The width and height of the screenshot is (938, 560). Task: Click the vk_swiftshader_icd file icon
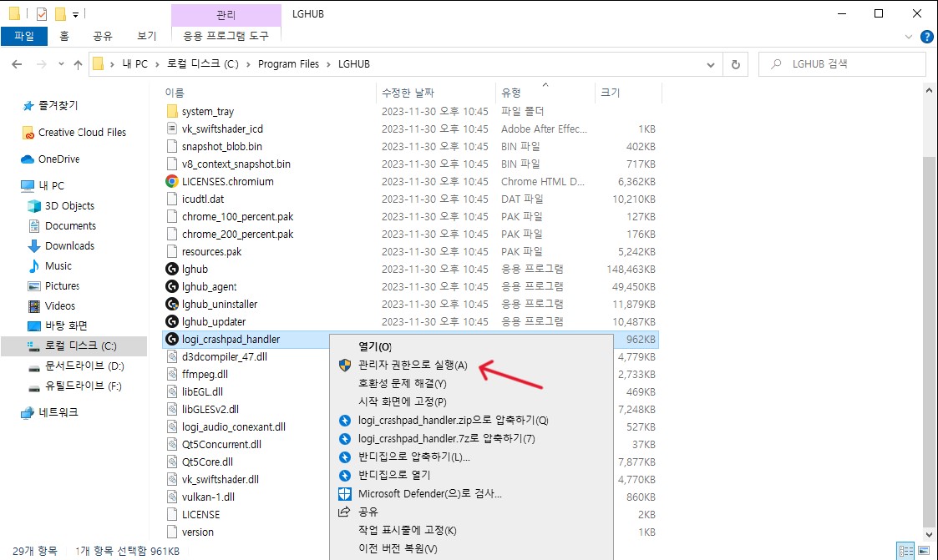point(172,129)
